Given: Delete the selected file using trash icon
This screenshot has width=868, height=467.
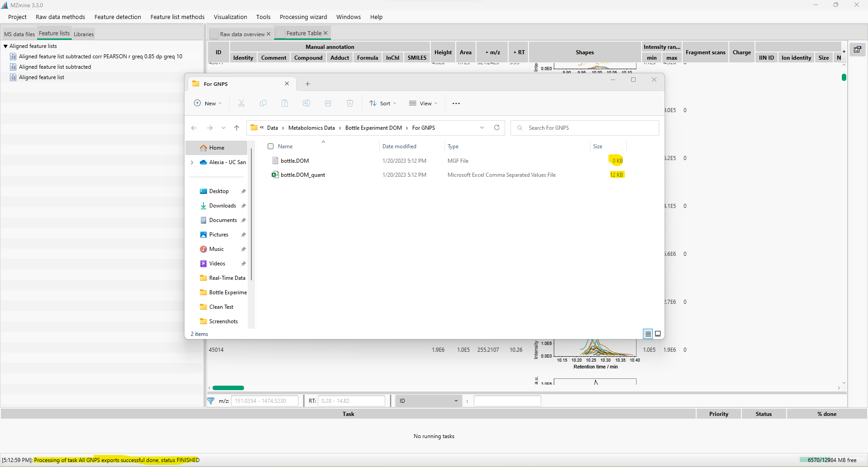Looking at the screenshot, I should (350, 103).
